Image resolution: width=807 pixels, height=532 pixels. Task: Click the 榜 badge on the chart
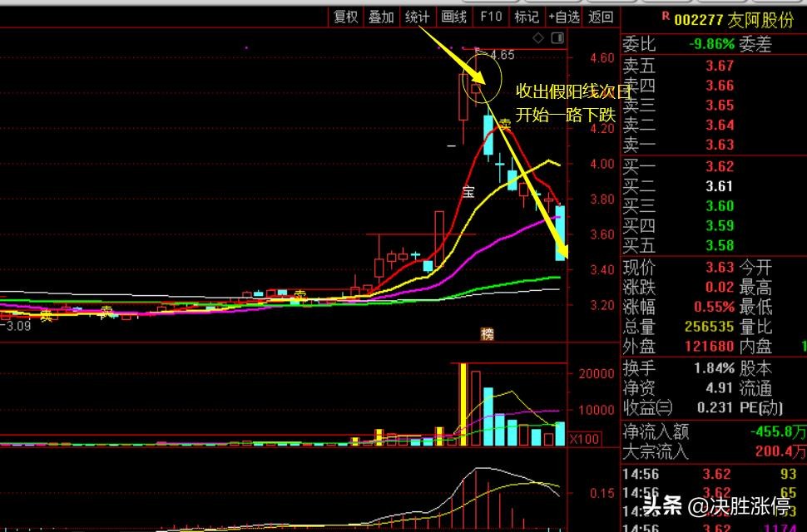[x=488, y=334]
